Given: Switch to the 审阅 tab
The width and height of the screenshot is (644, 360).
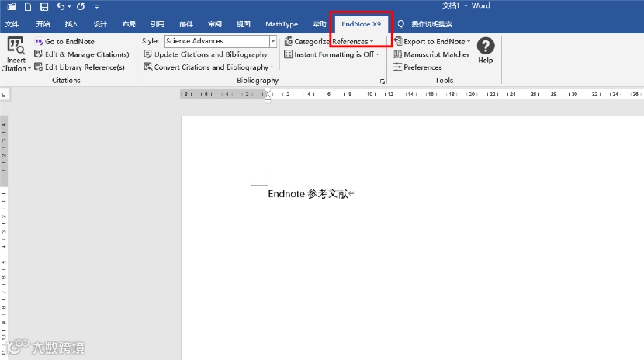Looking at the screenshot, I should coord(215,24).
